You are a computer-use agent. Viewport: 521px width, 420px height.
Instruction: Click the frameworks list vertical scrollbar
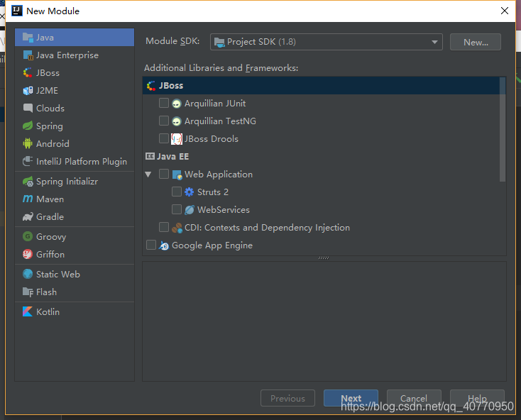[x=503, y=130]
